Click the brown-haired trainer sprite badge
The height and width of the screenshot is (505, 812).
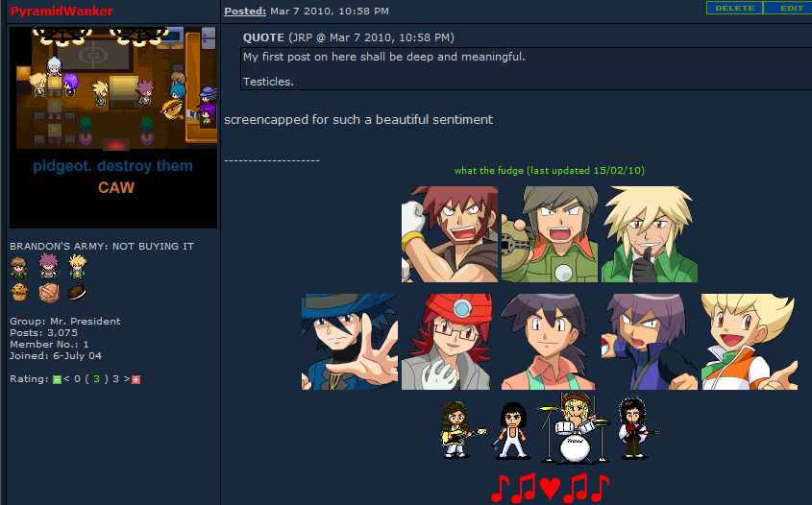(18, 268)
